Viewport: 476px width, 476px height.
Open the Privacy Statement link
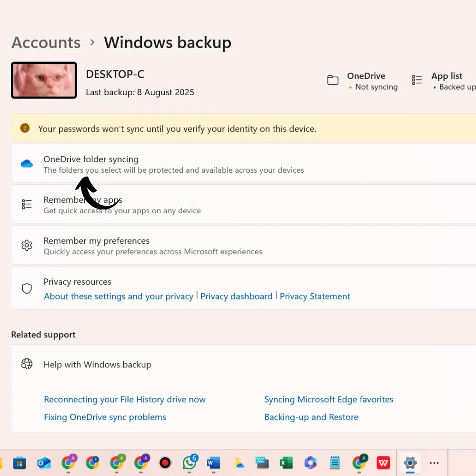(x=315, y=296)
